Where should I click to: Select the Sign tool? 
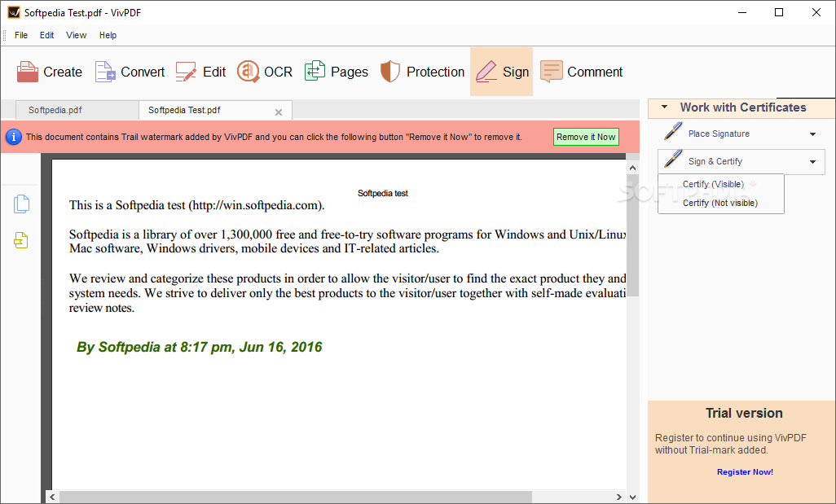(x=501, y=72)
